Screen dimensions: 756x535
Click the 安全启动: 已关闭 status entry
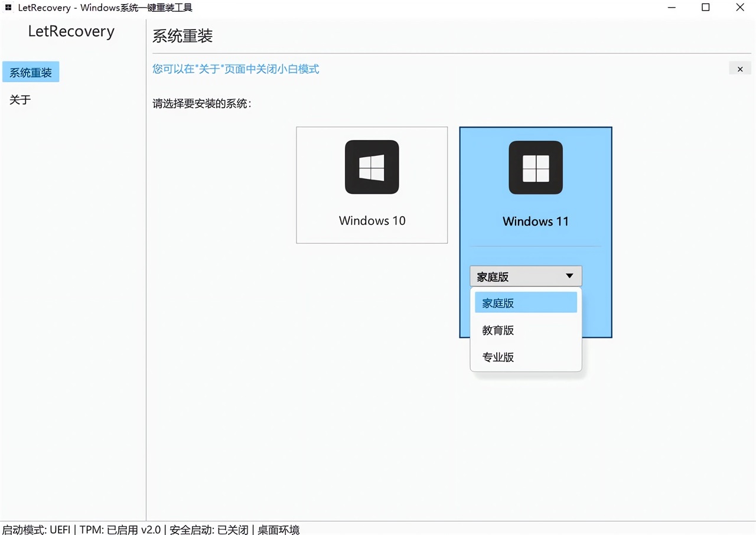point(209,530)
